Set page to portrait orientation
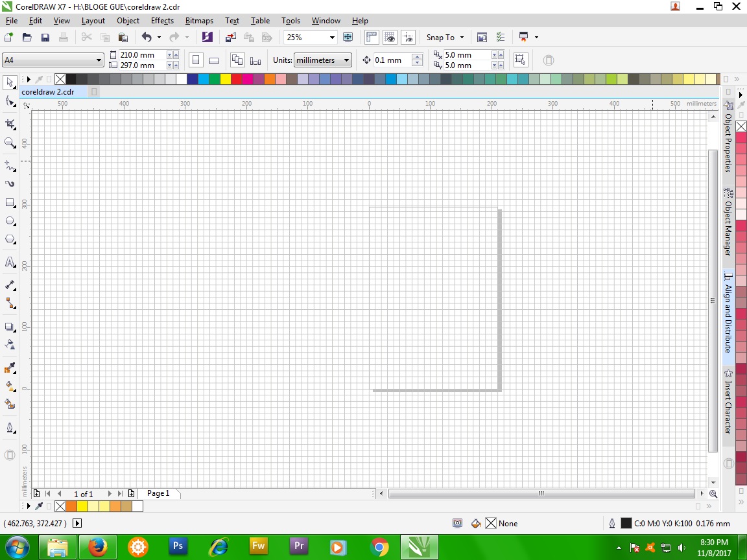The height and width of the screenshot is (560, 747). click(x=196, y=60)
